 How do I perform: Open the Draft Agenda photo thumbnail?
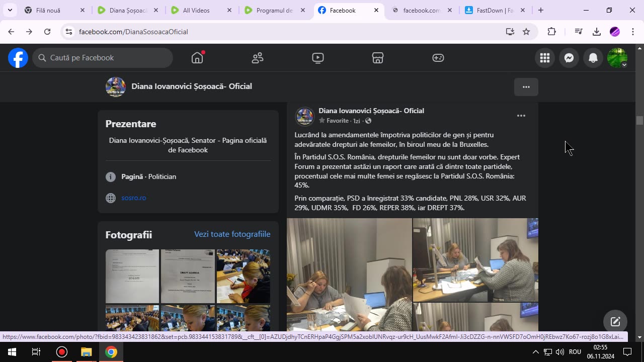pos(188,276)
